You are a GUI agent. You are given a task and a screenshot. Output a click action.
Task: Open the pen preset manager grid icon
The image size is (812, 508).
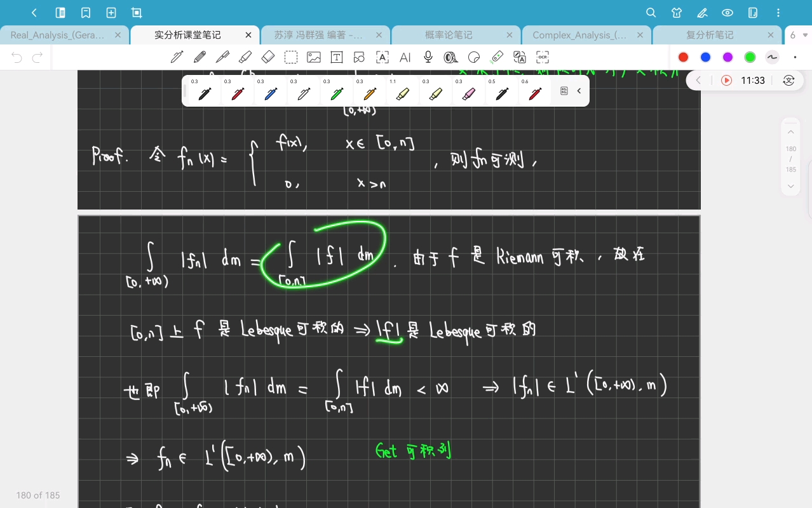[x=564, y=91]
